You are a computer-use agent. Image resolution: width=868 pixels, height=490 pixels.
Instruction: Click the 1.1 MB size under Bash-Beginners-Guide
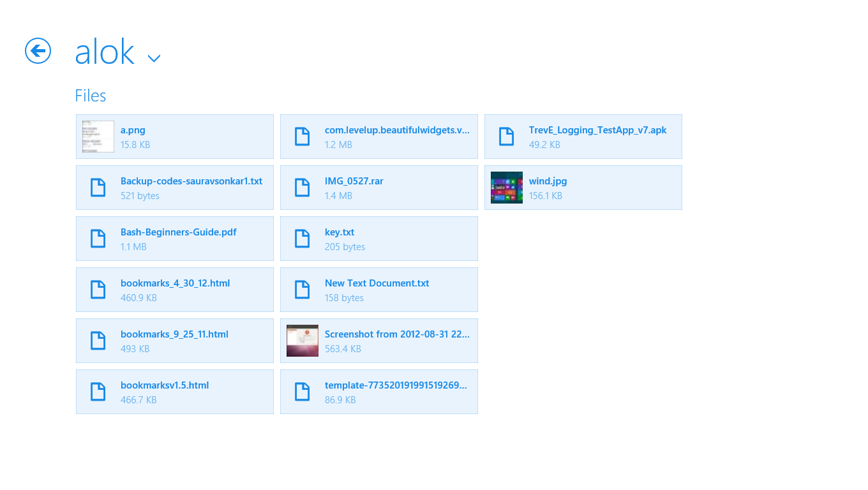pos(133,247)
